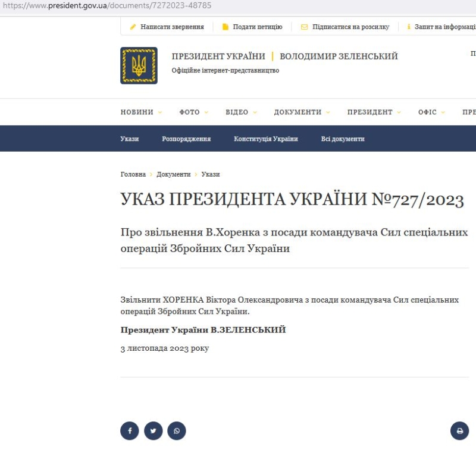Expand the НОВИНИ dropdown menu
The width and height of the screenshot is (476, 450).
pyautogui.click(x=141, y=112)
